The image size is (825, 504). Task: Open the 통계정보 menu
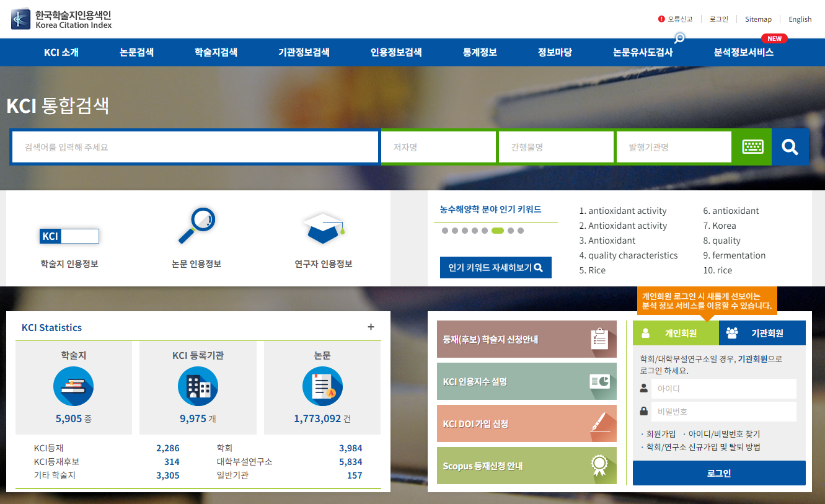coord(480,53)
